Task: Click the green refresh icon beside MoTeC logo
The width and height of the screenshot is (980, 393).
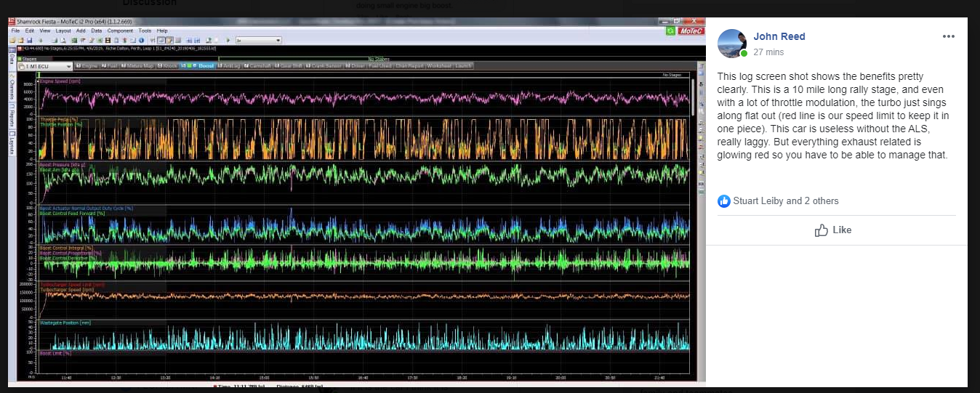Action: 670,31
